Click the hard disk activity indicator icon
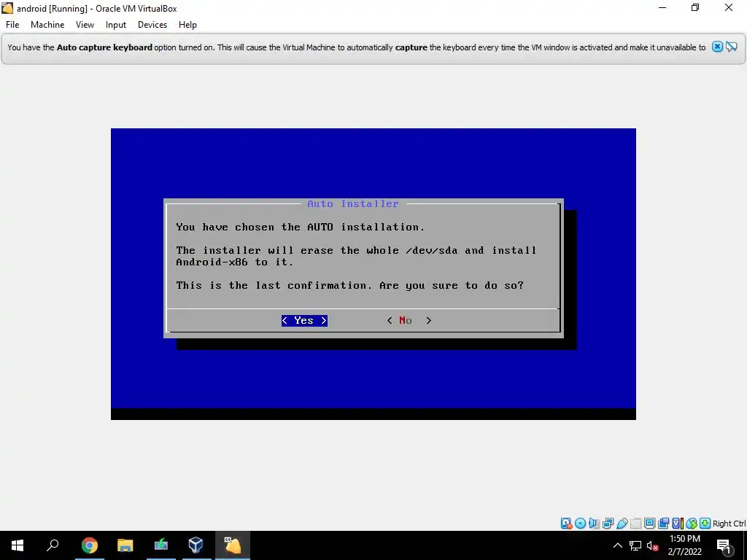The height and width of the screenshot is (560, 747). (566, 524)
